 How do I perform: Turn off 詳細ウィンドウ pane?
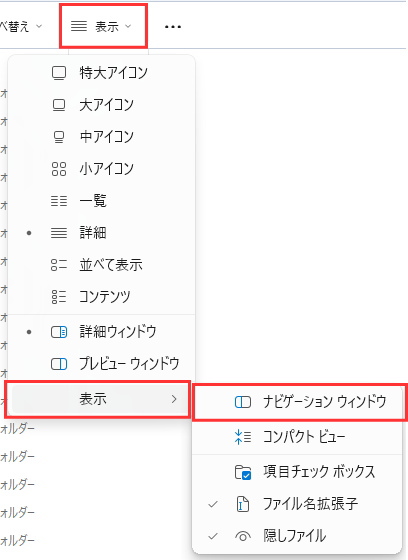101,332
